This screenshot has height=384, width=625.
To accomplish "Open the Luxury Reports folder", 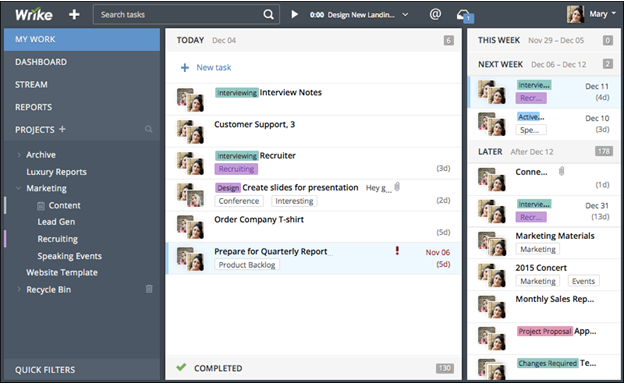I will (x=56, y=172).
